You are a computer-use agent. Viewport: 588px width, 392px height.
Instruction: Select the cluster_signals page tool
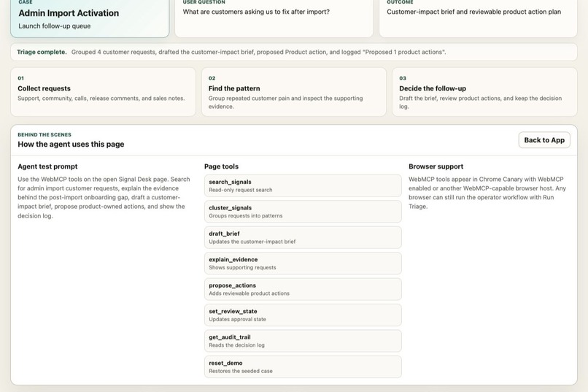coord(303,212)
